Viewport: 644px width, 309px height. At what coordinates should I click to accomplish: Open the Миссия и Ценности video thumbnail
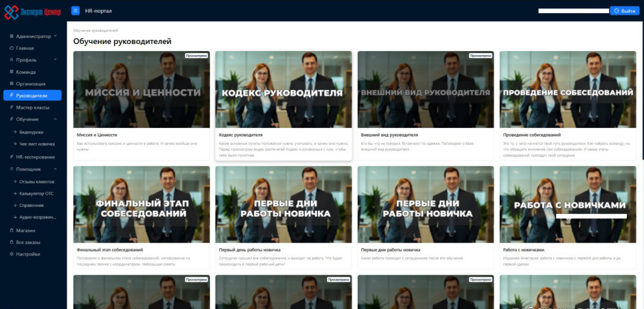click(x=142, y=90)
